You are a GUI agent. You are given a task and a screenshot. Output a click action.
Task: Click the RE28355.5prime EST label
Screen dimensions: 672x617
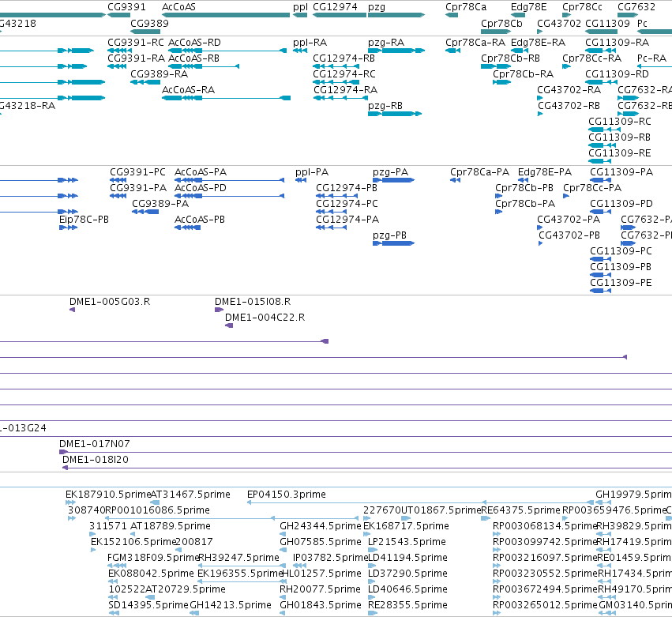(x=407, y=605)
